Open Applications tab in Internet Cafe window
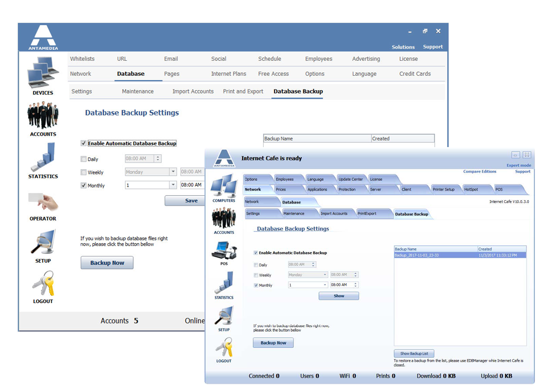 tap(319, 189)
